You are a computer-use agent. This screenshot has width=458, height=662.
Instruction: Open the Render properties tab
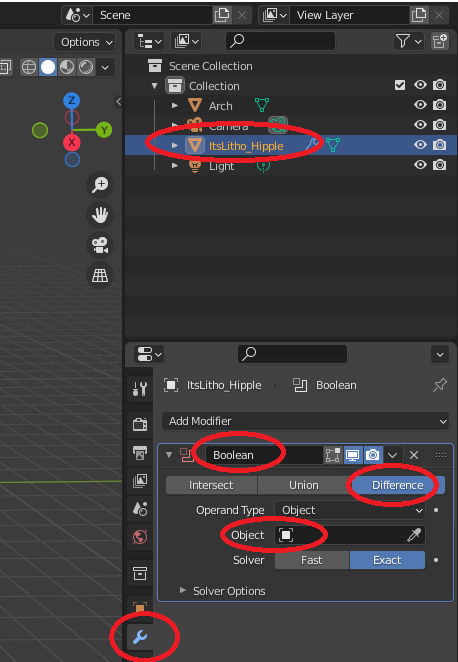(x=140, y=423)
